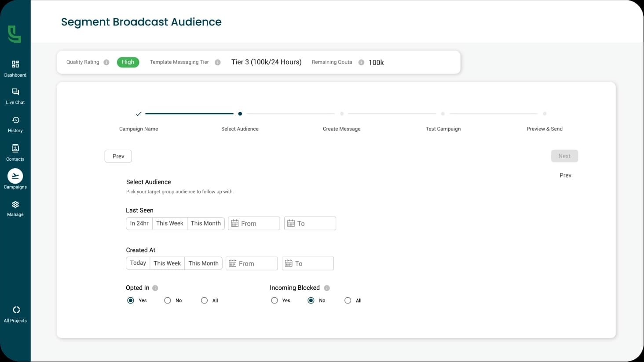The width and height of the screenshot is (644, 362).
Task: Choose Incoming Blocked All
Action: [348, 300]
